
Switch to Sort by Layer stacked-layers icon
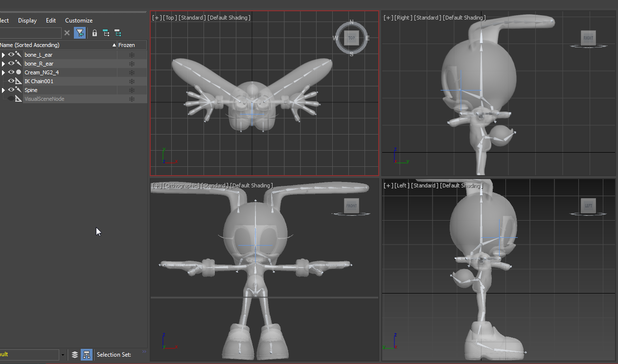pos(75,355)
